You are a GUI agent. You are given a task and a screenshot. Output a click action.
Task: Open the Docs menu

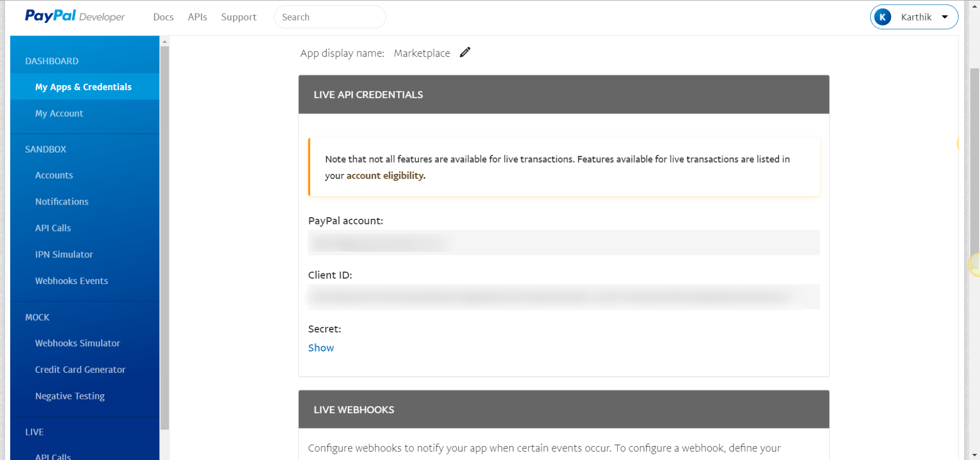[x=163, y=17]
